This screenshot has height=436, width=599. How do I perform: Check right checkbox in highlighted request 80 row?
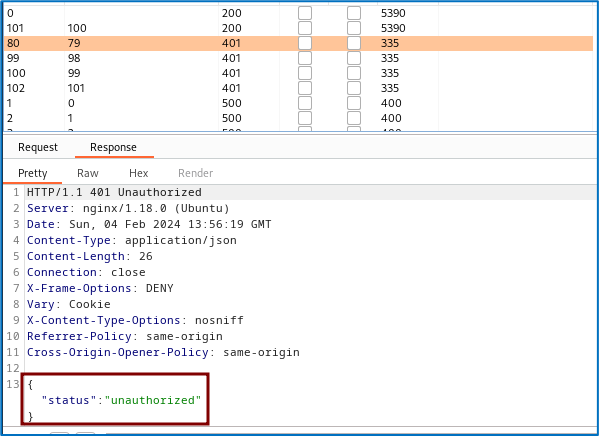point(354,43)
